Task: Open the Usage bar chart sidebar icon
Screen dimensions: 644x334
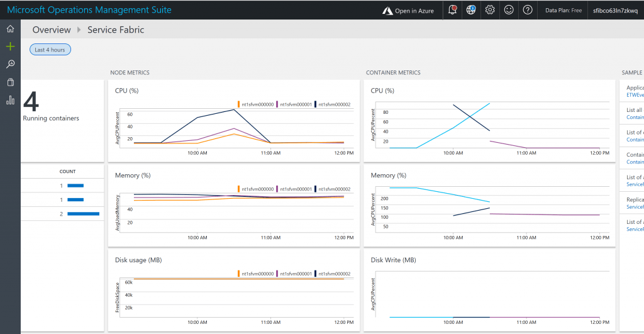Action: coord(10,101)
